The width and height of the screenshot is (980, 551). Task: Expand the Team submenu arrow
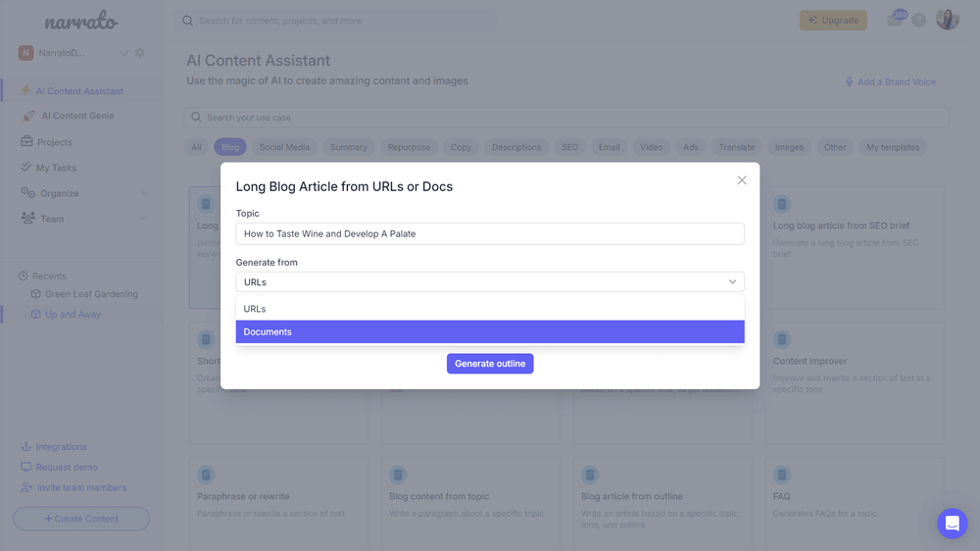pyautogui.click(x=144, y=219)
